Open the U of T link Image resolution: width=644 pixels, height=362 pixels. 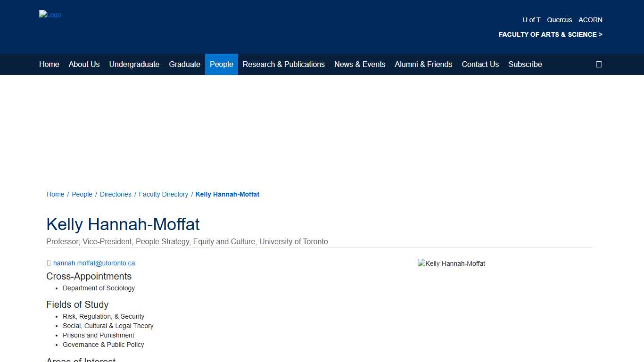click(x=531, y=20)
